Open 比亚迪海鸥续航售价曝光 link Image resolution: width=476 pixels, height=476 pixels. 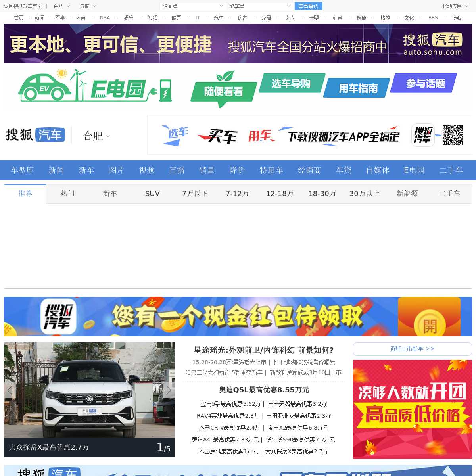point(304,362)
